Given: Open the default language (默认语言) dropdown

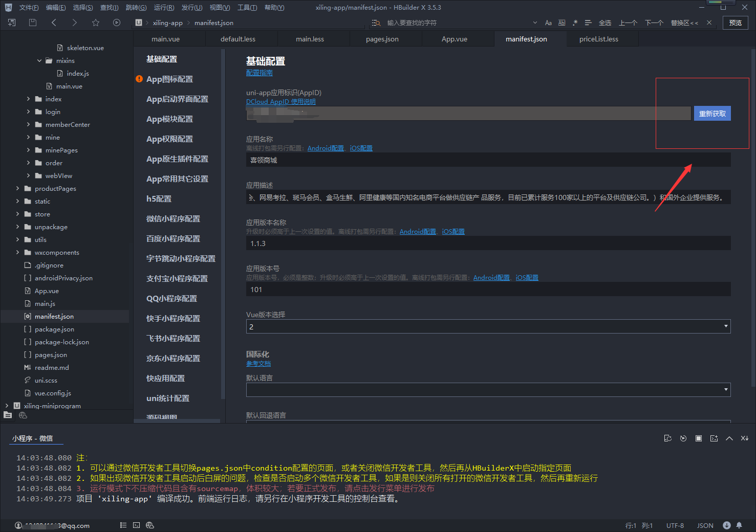Looking at the screenshot, I should [x=488, y=390].
